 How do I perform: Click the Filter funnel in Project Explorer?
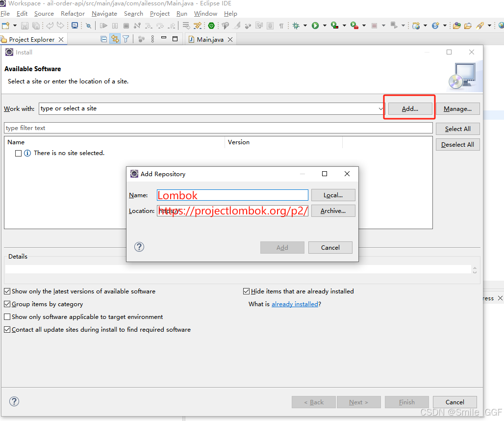pyautogui.click(x=126, y=39)
